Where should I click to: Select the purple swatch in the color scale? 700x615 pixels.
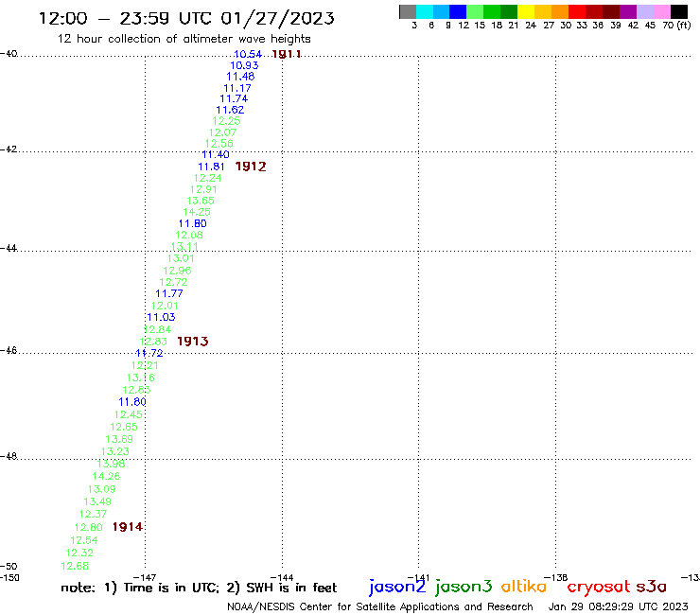[x=628, y=11]
